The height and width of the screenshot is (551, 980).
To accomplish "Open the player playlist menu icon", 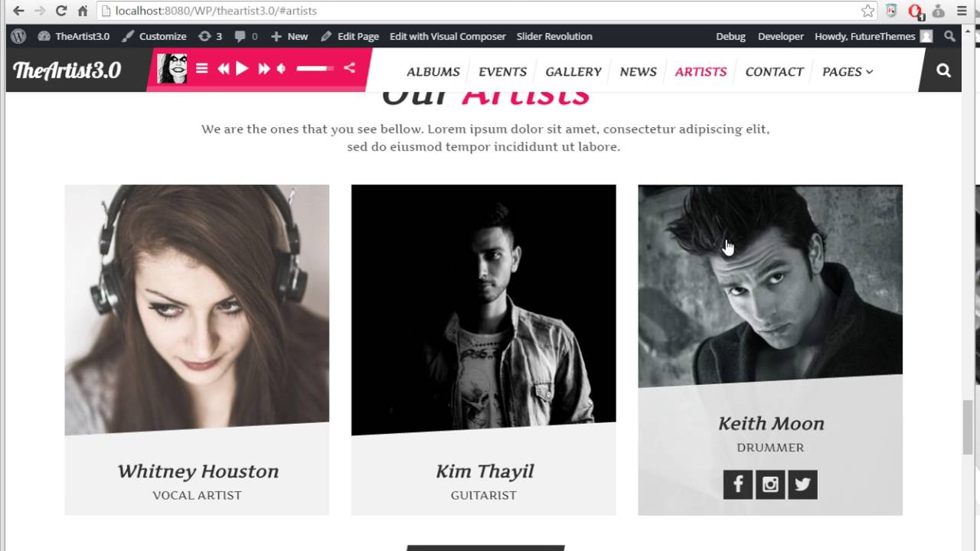I will (x=202, y=68).
